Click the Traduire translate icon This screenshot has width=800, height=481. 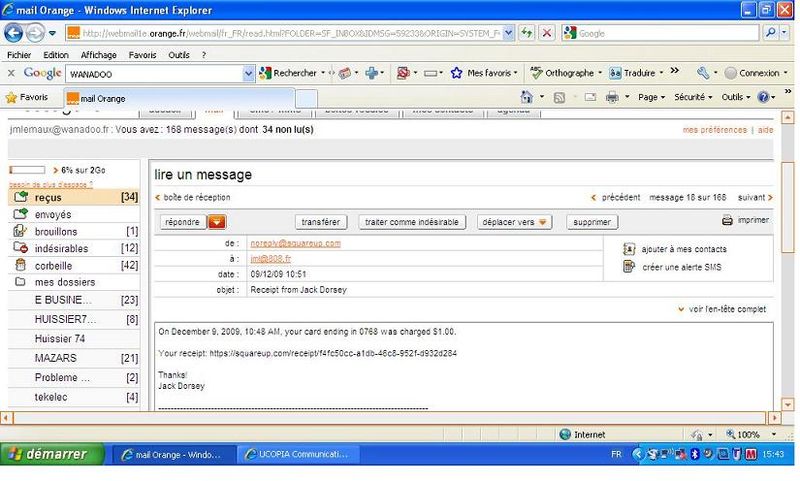coord(615,73)
